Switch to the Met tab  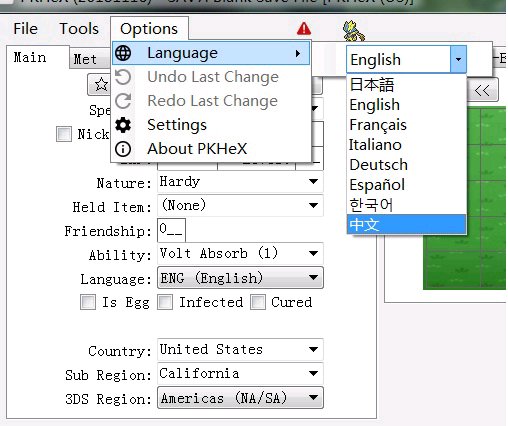(89, 59)
